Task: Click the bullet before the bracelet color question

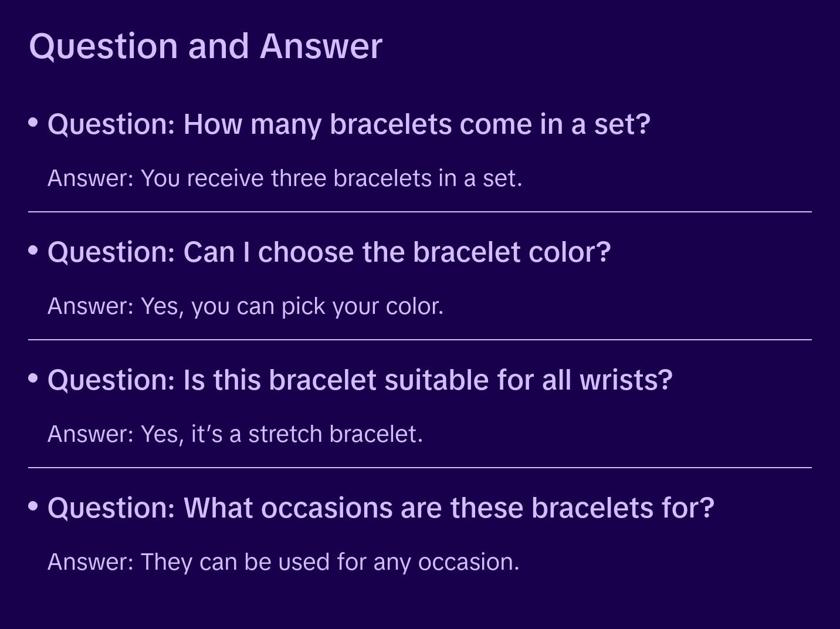Action: [x=33, y=251]
